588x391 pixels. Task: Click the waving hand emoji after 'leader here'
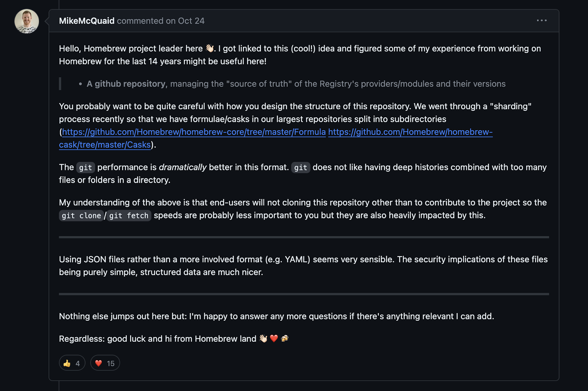tap(209, 48)
